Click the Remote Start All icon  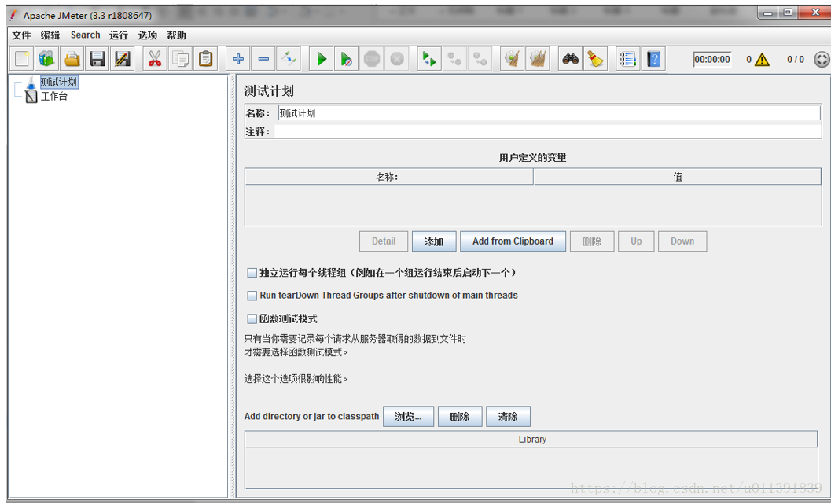coord(429,59)
